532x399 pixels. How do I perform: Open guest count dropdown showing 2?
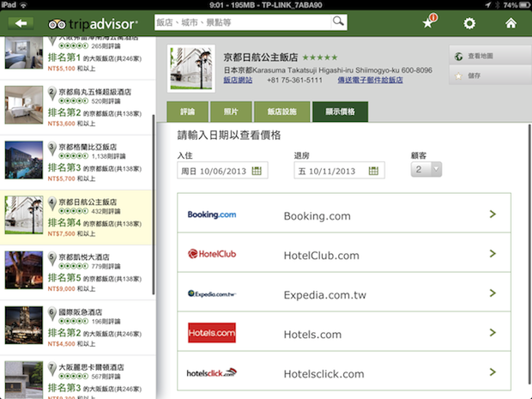point(426,169)
